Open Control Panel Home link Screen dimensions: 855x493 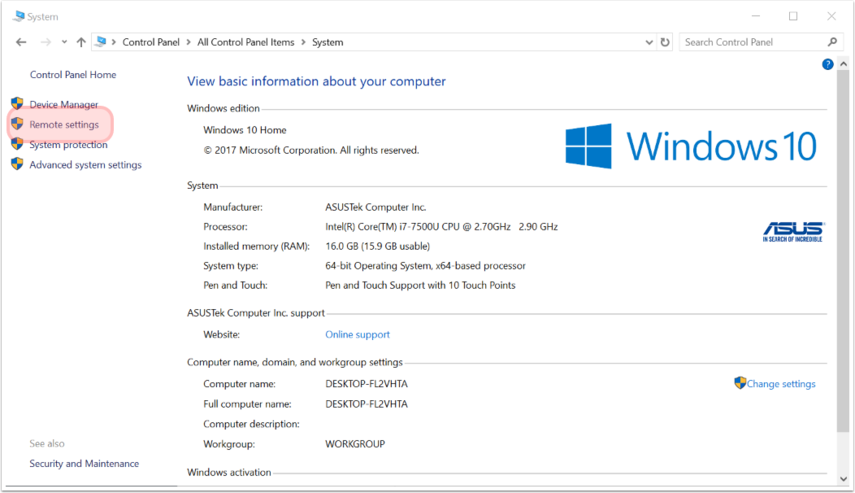[73, 75]
